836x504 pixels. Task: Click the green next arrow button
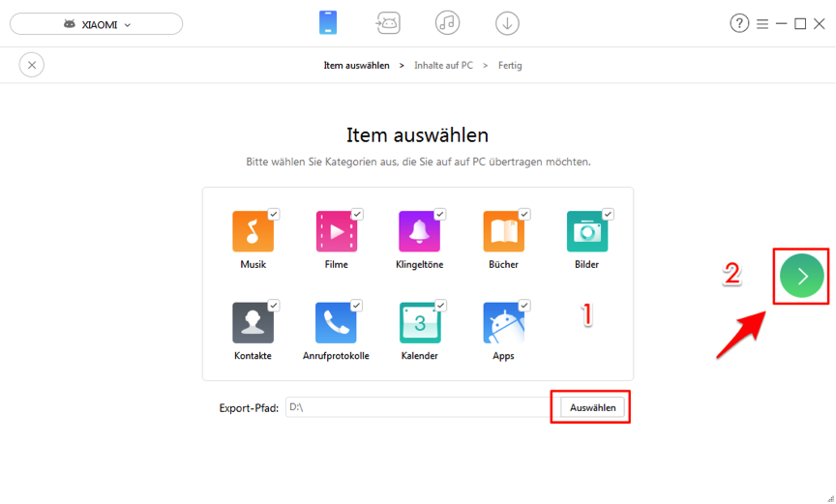point(801,276)
